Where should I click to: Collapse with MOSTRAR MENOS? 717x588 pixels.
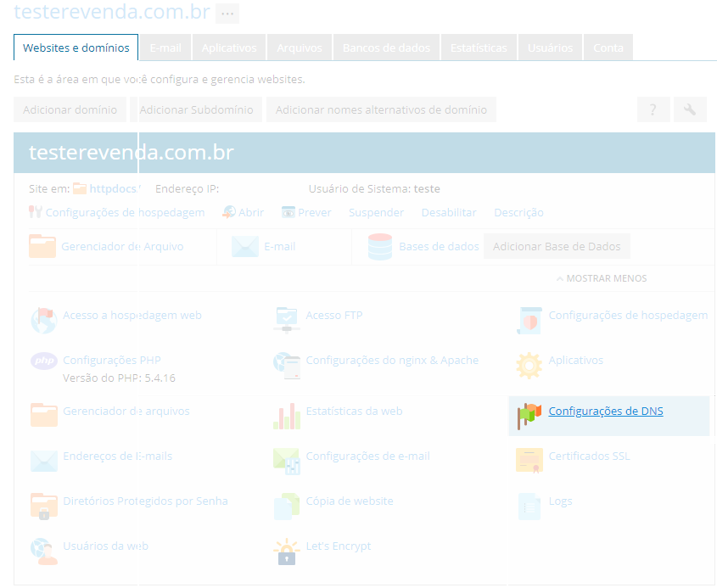(602, 278)
